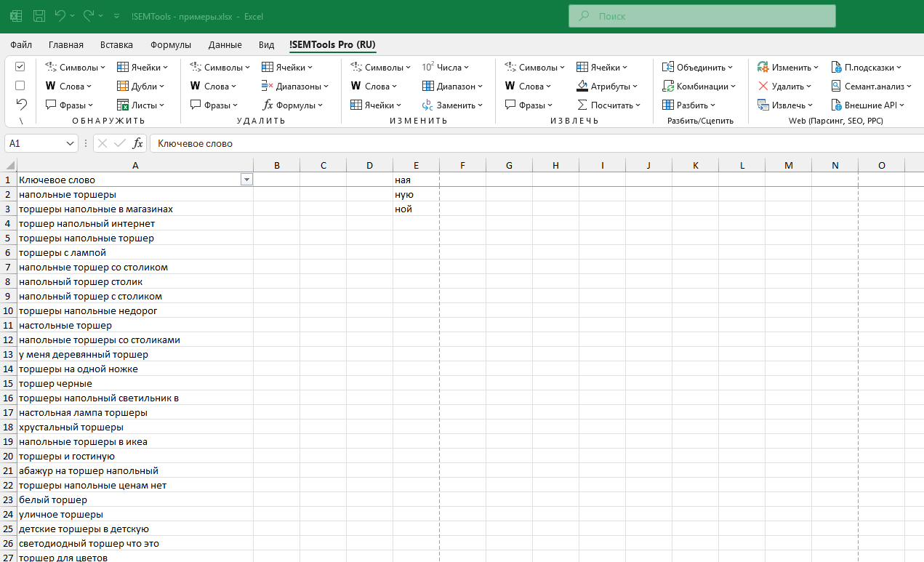Open Дубли tool in ОБНАРУЖИТЬ group

click(x=142, y=86)
